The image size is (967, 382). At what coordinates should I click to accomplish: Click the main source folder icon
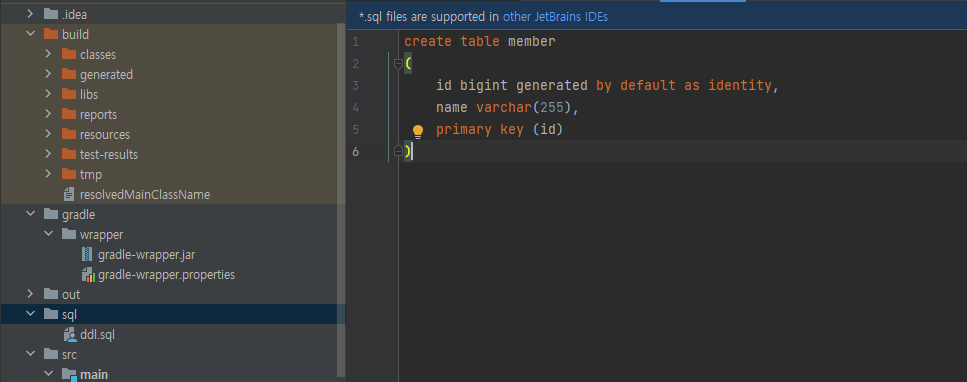[69, 375]
